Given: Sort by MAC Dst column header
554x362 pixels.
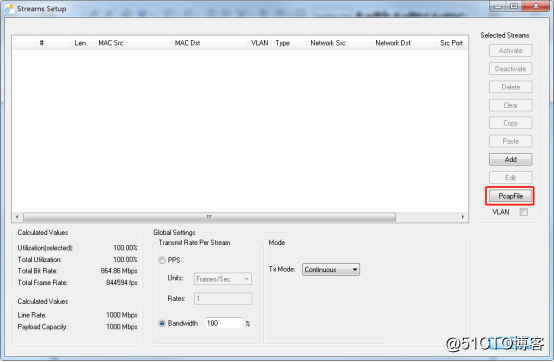Looking at the screenshot, I should (209, 43).
